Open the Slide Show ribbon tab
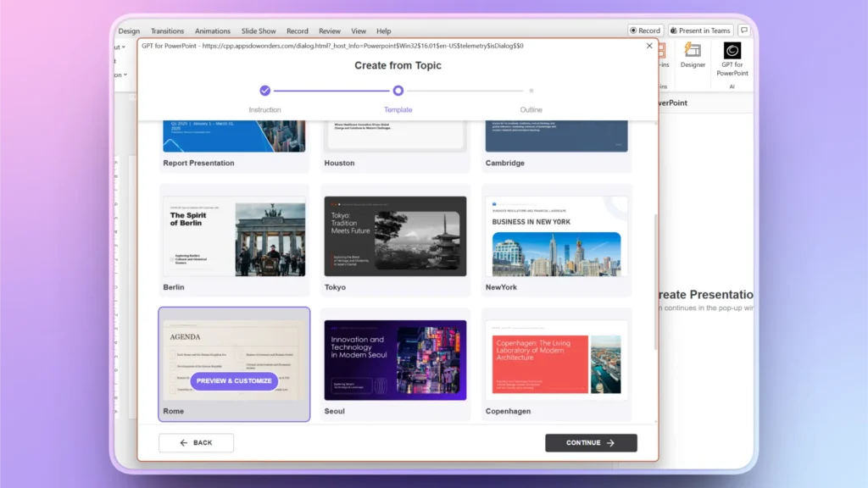The width and height of the screenshot is (868, 488). [259, 31]
